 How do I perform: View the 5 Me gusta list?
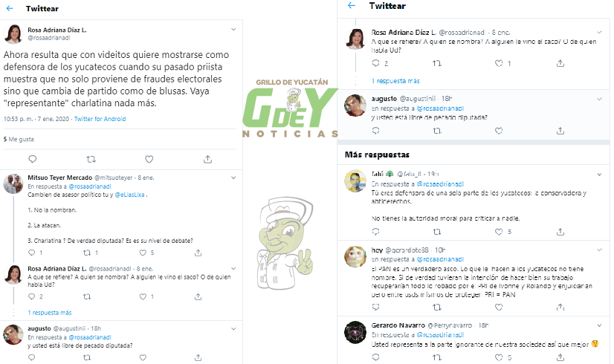tap(19, 140)
